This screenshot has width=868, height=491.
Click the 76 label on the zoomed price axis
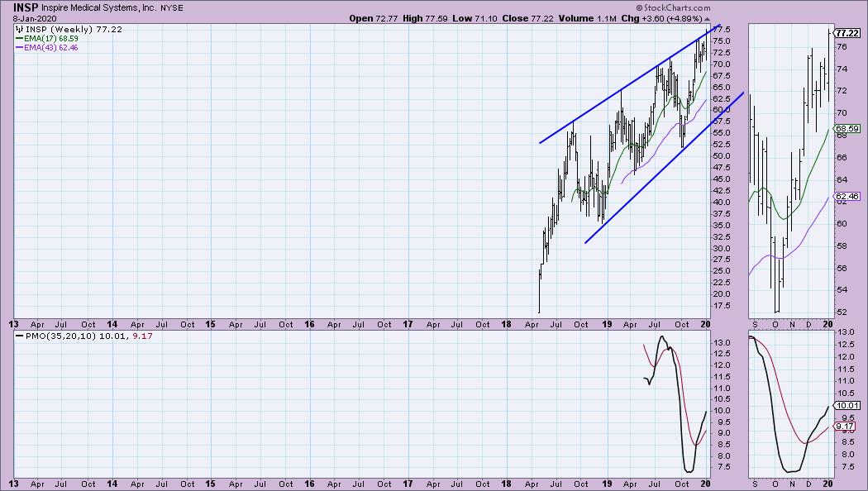[842, 47]
